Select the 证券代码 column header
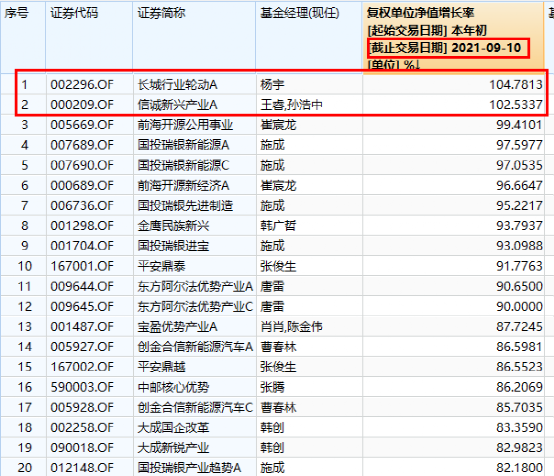 coord(74,13)
